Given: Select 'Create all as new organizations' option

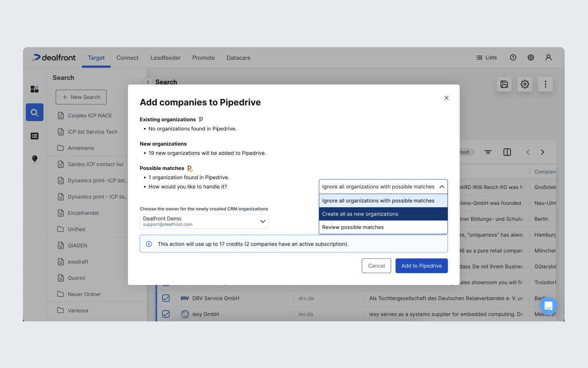Looking at the screenshot, I should (383, 214).
